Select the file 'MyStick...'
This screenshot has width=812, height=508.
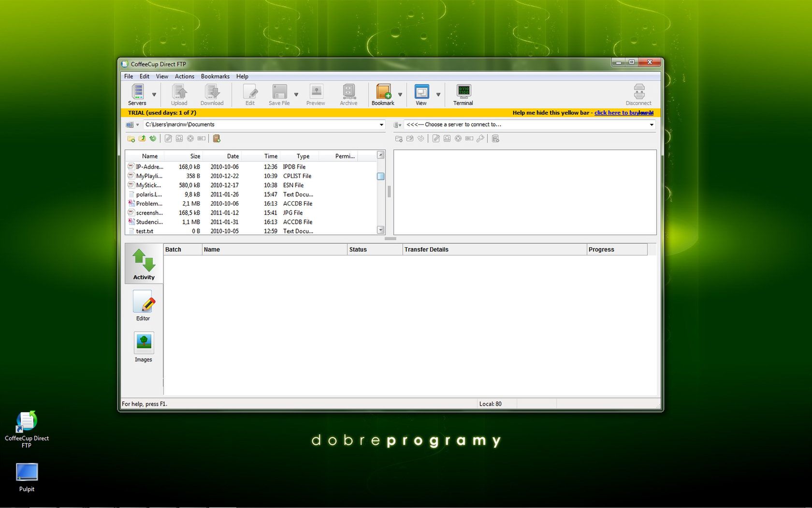(148, 185)
